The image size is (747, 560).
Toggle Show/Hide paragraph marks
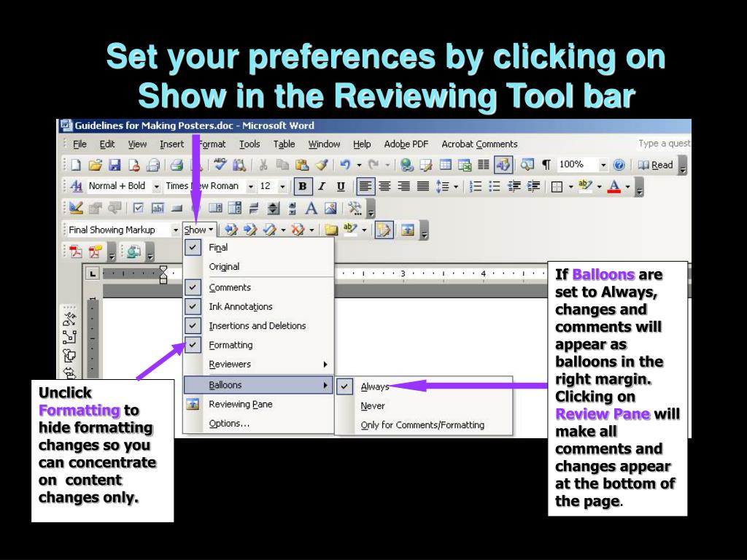[546, 166]
